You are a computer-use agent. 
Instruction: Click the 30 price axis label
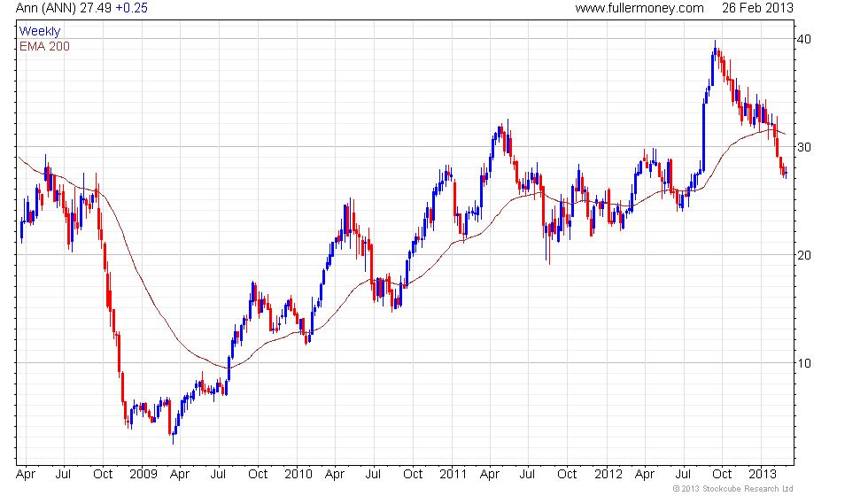click(804, 147)
